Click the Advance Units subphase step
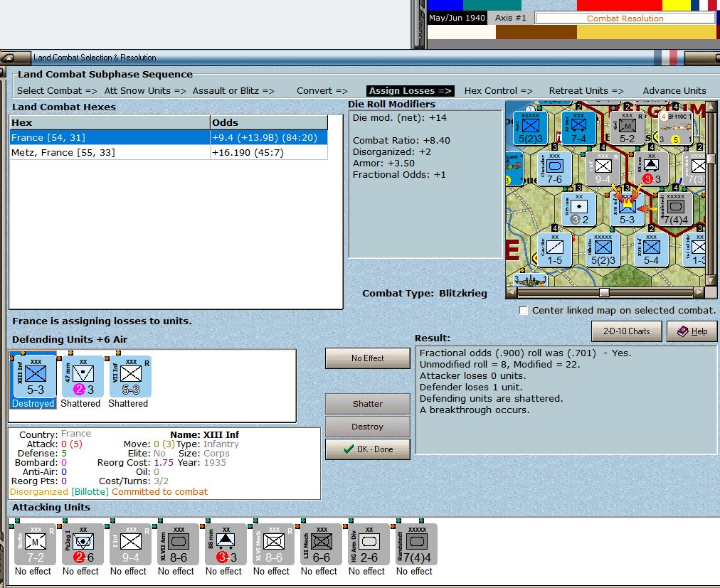This screenshot has width=720, height=588. tap(674, 91)
